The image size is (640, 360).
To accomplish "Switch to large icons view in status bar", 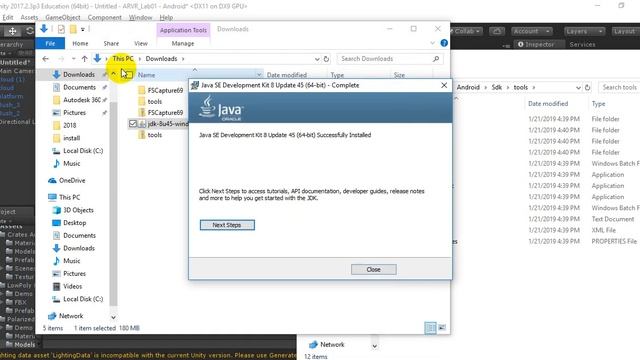I will pyautogui.click(x=442, y=328).
